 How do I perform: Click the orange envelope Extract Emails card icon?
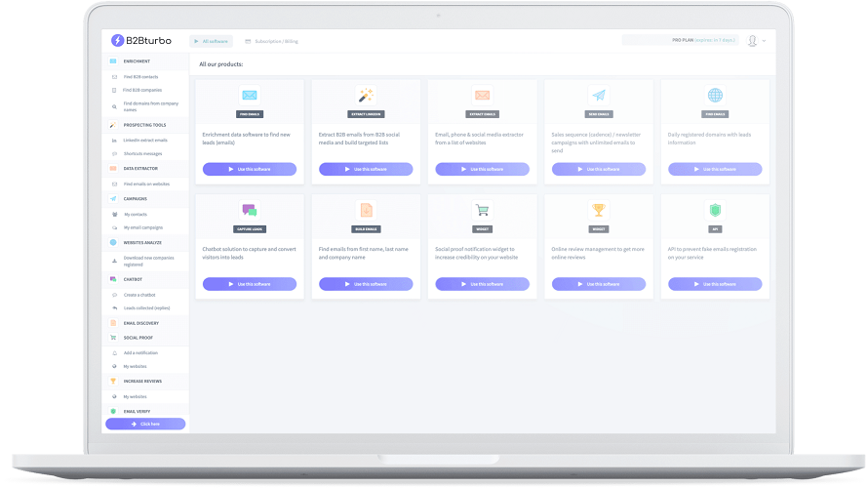(x=482, y=96)
